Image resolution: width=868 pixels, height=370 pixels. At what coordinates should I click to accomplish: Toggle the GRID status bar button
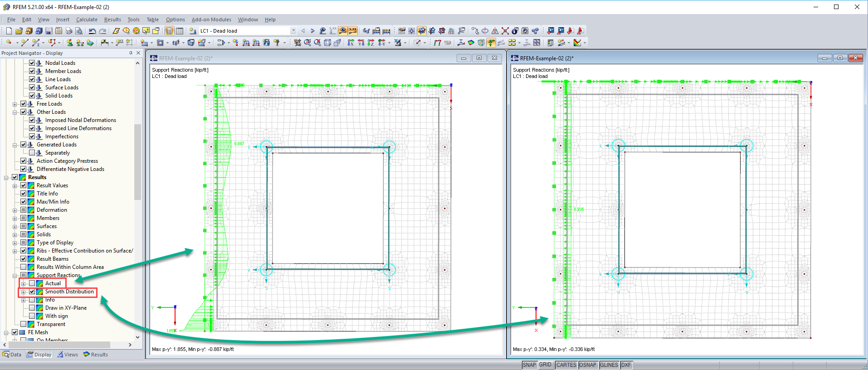[545, 365]
